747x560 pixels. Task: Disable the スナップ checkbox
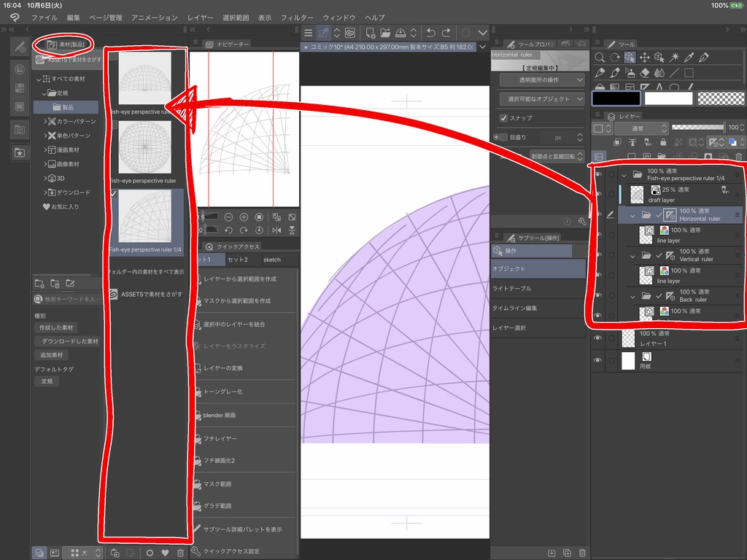[503, 118]
